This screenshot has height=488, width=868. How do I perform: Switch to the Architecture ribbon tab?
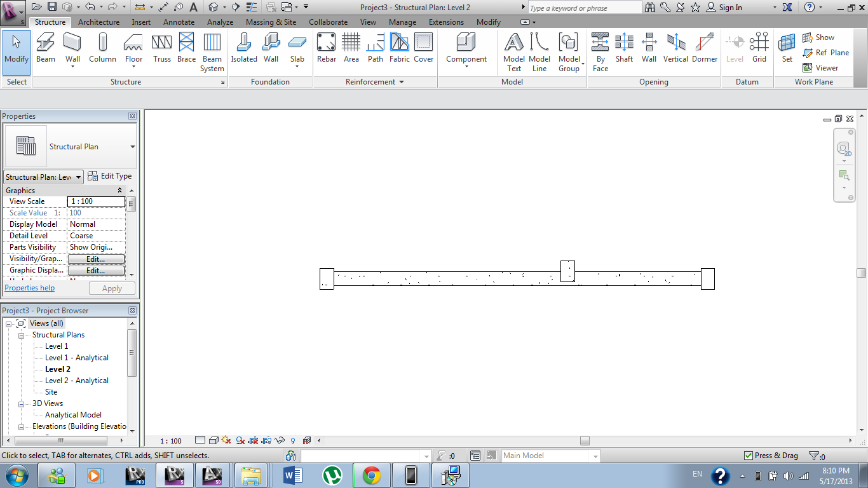pyautogui.click(x=98, y=22)
